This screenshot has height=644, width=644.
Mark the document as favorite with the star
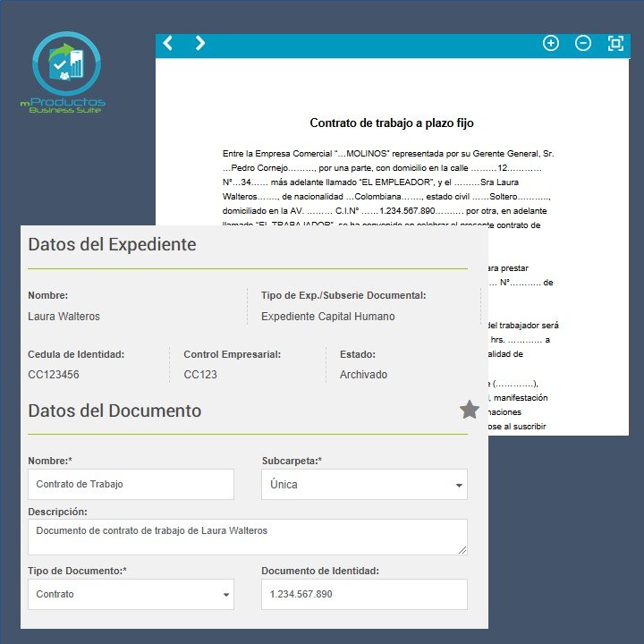pyautogui.click(x=469, y=410)
